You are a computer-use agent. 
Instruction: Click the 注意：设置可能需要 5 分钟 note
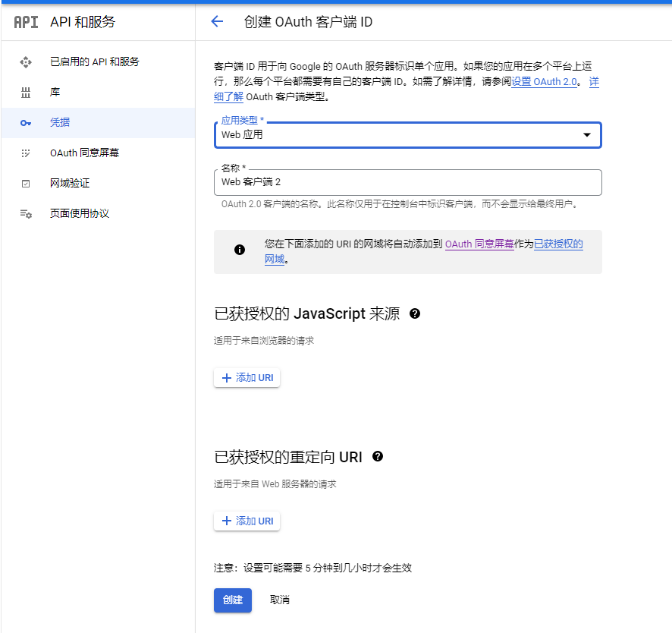(312, 568)
